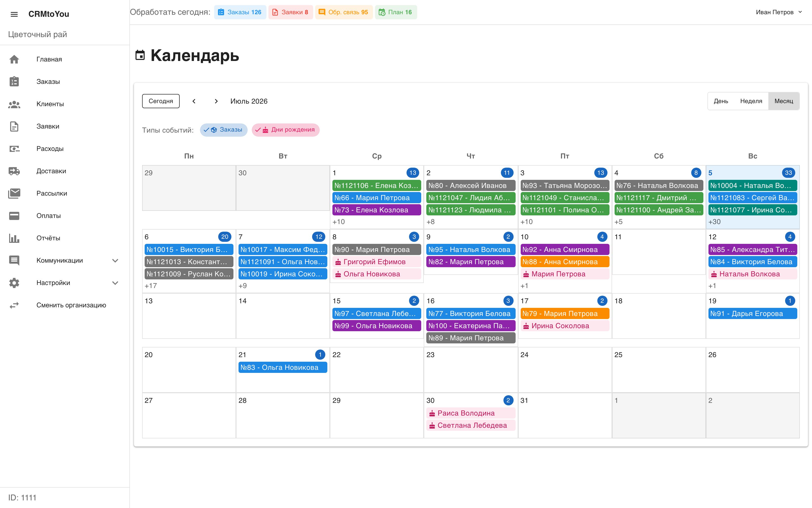Click the calendar icon beside Календарь title
This screenshot has width=812, height=508.
[140, 55]
